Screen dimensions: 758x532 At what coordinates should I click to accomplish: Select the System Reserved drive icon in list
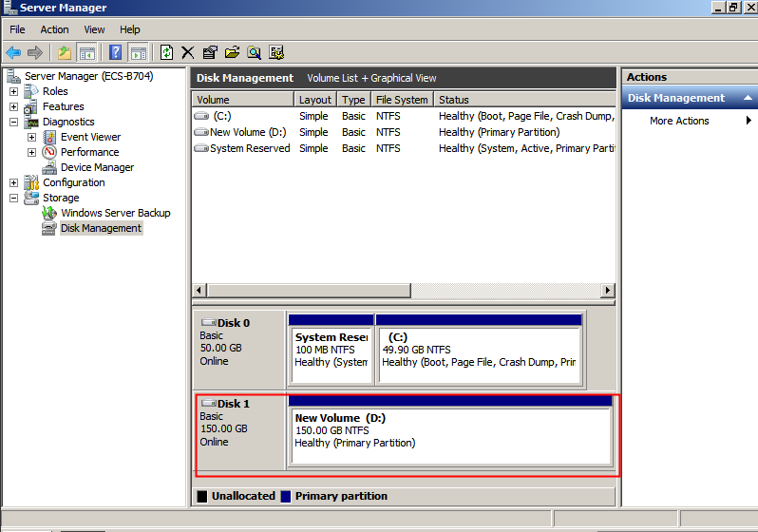[201, 148]
